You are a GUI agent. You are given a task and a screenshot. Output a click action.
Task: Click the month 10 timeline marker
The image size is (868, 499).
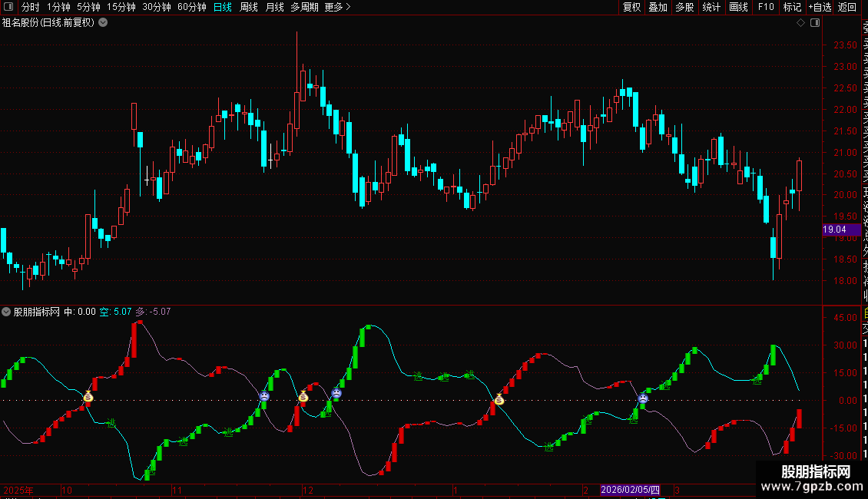tap(66, 491)
